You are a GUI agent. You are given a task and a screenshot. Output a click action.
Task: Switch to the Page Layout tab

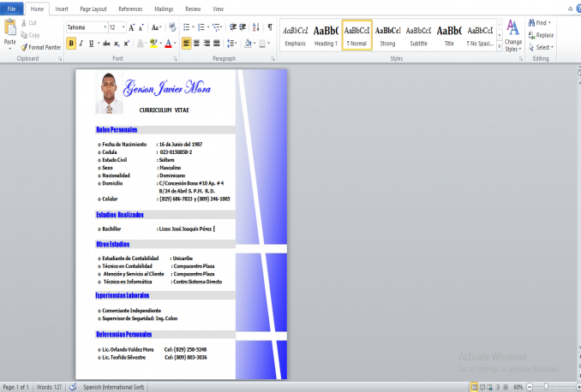tap(94, 8)
